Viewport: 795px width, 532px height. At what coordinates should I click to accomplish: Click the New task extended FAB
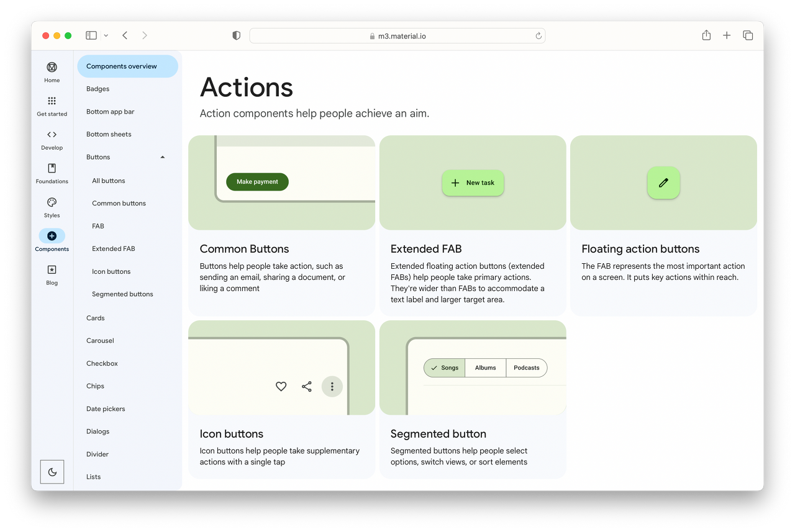tap(473, 183)
